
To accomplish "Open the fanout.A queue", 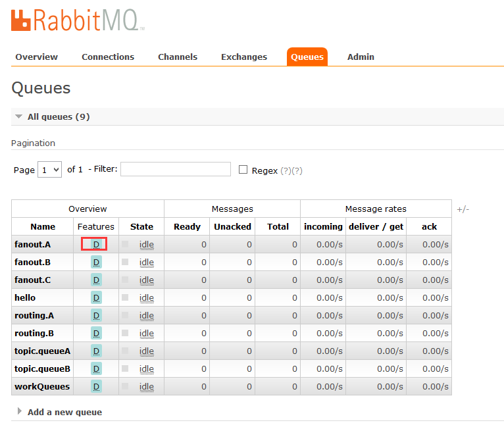I will coord(32,245).
